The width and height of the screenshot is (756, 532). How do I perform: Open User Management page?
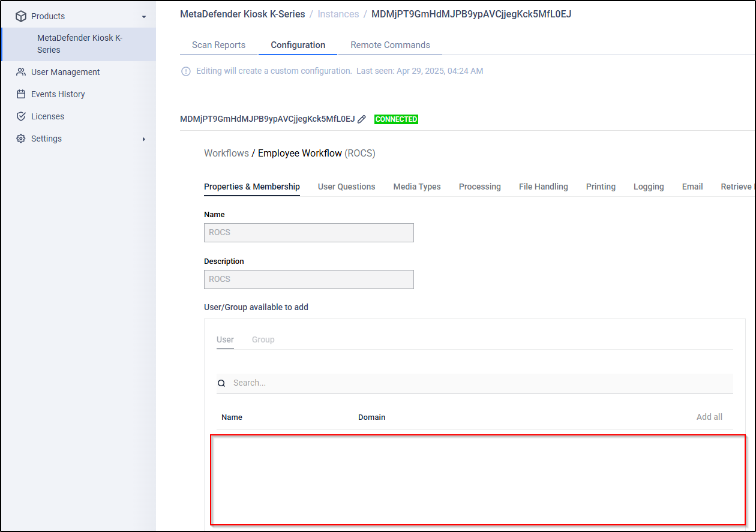65,72
